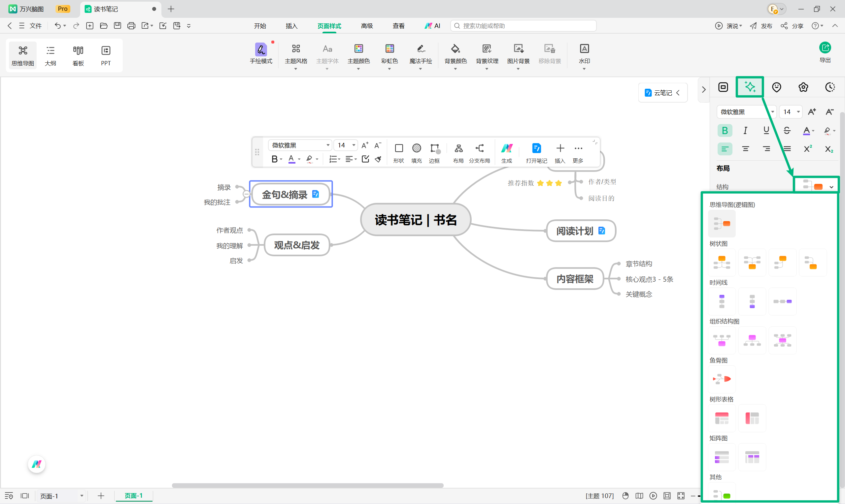Open the structure (结构) layout dropdown
845x504 pixels.
coord(817,186)
